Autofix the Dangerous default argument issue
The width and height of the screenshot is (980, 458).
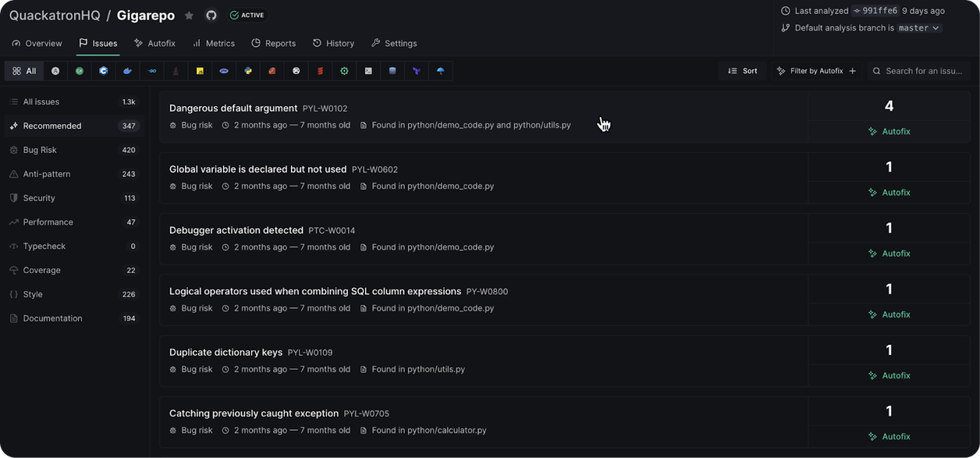tap(889, 131)
